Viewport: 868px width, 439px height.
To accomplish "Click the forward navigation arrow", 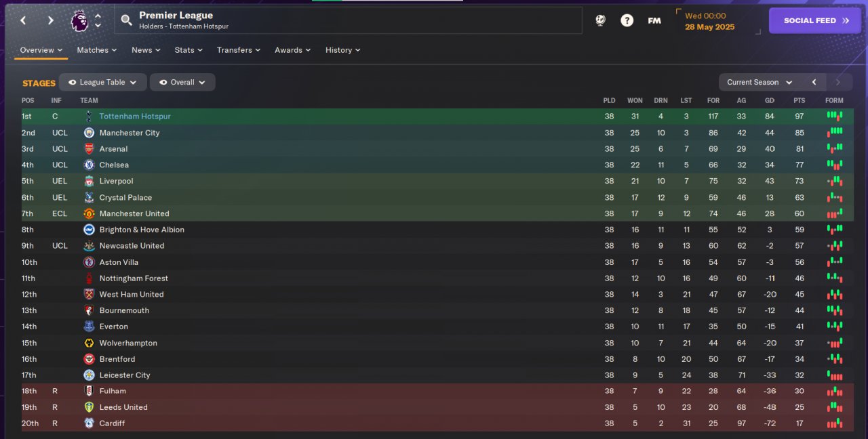I will click(x=50, y=20).
